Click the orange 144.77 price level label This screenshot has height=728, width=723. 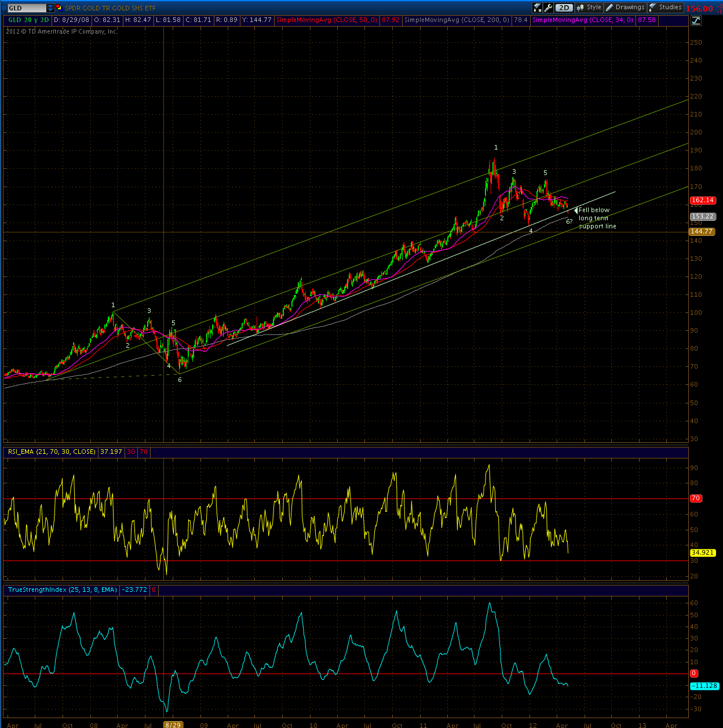tap(702, 232)
